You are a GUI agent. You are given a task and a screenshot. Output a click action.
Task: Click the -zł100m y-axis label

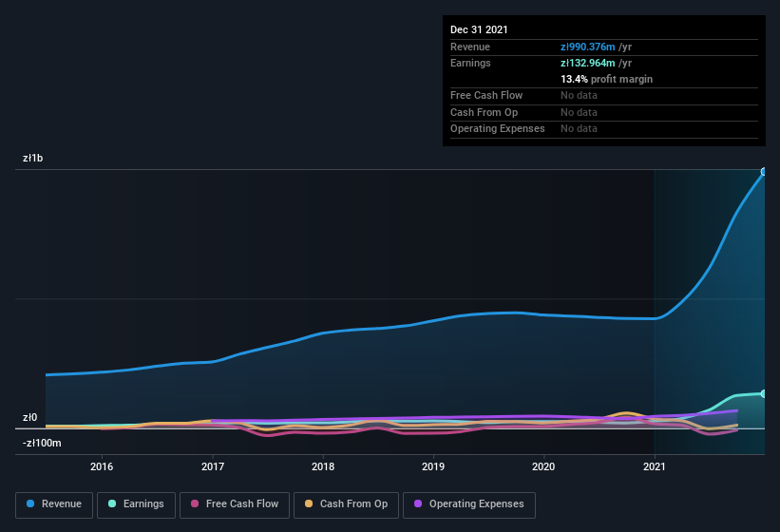tap(42, 443)
